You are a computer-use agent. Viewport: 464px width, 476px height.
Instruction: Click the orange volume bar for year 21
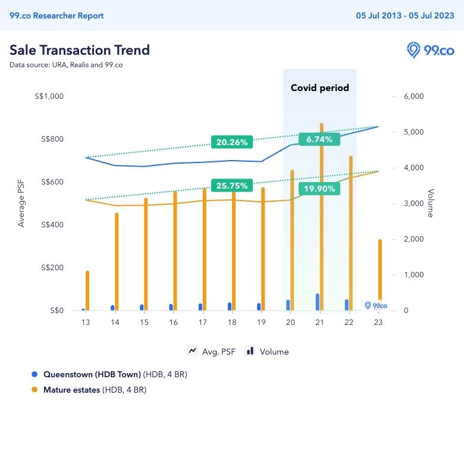click(x=322, y=217)
